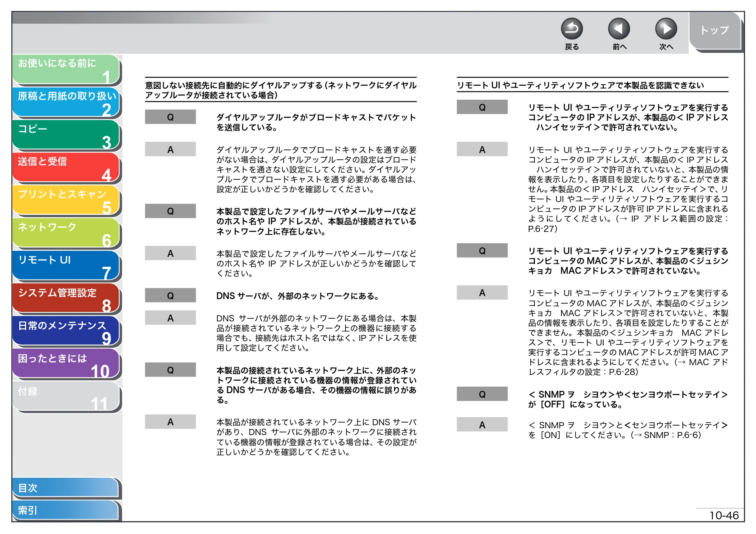Image resolution: width=756 pixels, height=534 pixels.
Task: Open chapter 10 困ったときには tab
Action: point(66,364)
